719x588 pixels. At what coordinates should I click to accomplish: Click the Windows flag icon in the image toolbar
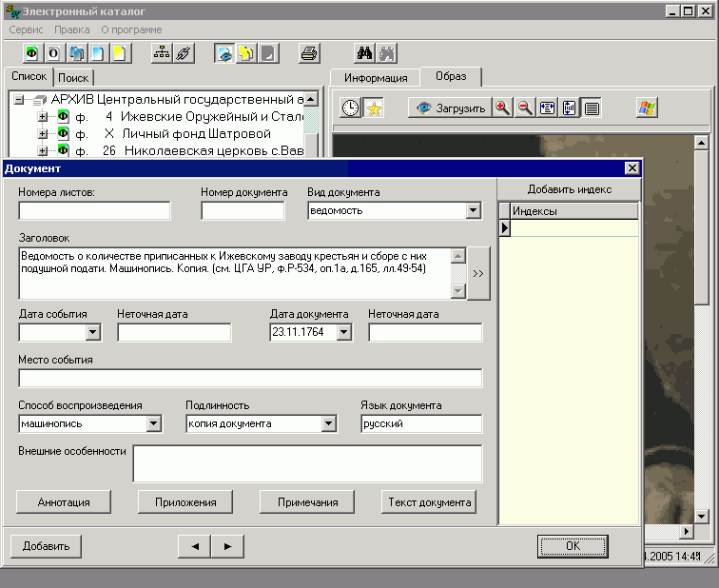point(647,108)
